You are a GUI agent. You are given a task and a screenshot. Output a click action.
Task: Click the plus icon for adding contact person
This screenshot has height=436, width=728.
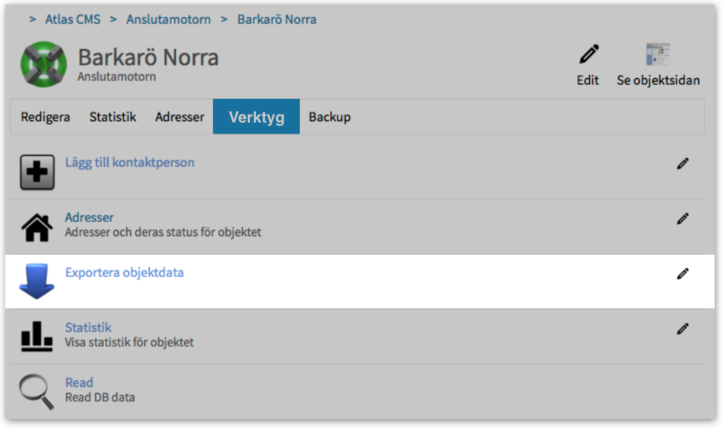38,172
